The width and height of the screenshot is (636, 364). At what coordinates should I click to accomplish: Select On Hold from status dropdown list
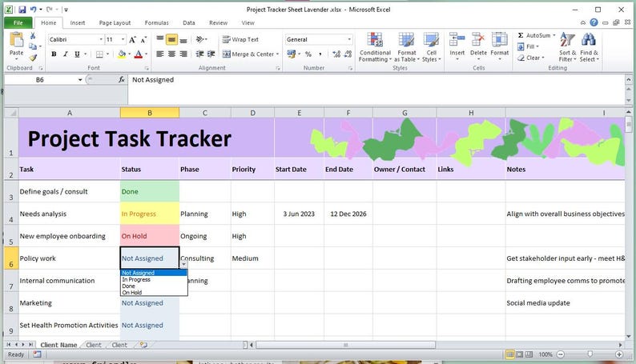(154, 292)
